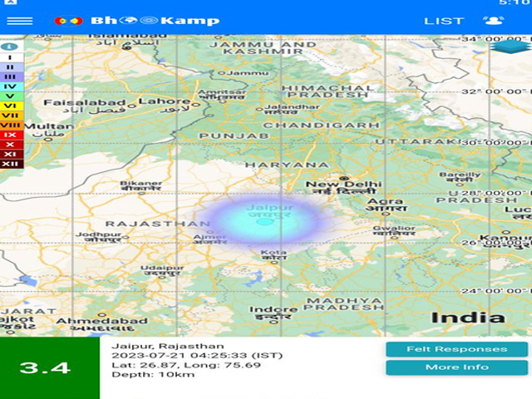Image resolution: width=532 pixels, height=399 pixels.
Task: Tap the Ahmedabad city label
Action: coord(101,324)
